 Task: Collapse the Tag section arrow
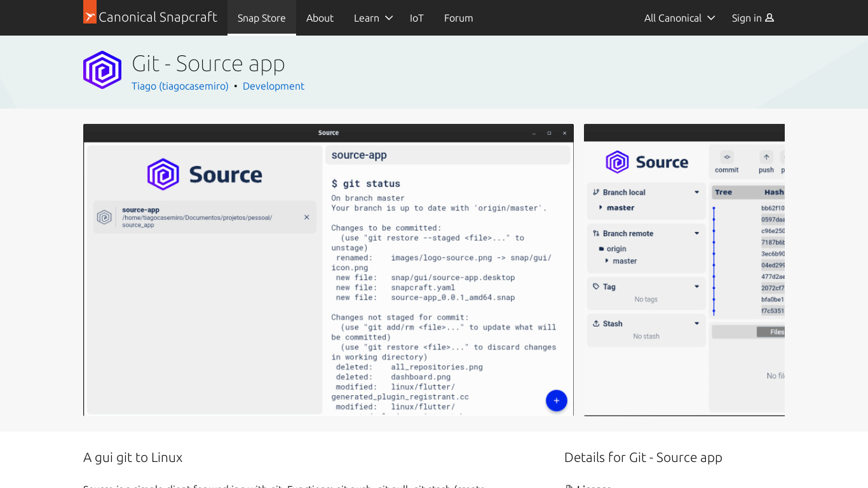pos(697,287)
